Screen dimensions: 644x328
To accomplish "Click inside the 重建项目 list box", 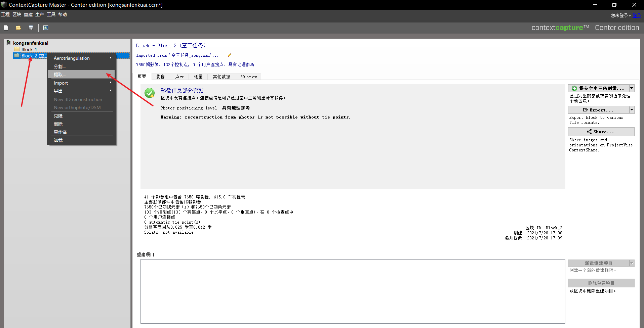I will tap(353, 291).
